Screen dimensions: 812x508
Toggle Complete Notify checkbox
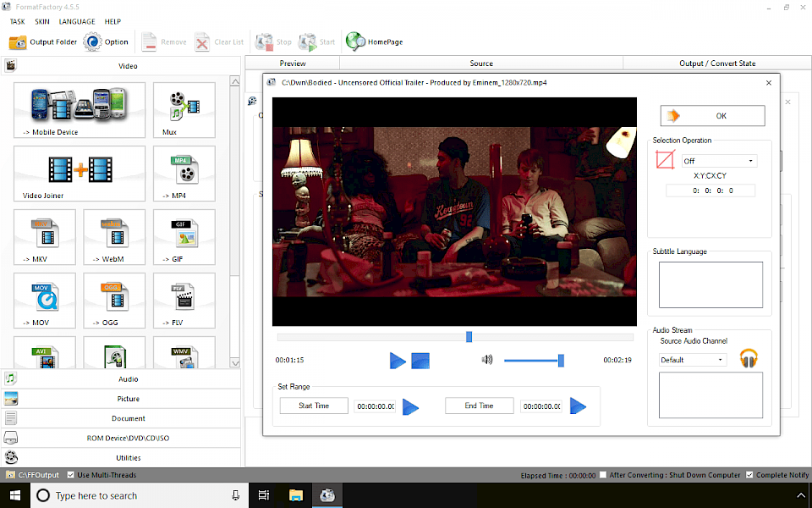[749, 475]
